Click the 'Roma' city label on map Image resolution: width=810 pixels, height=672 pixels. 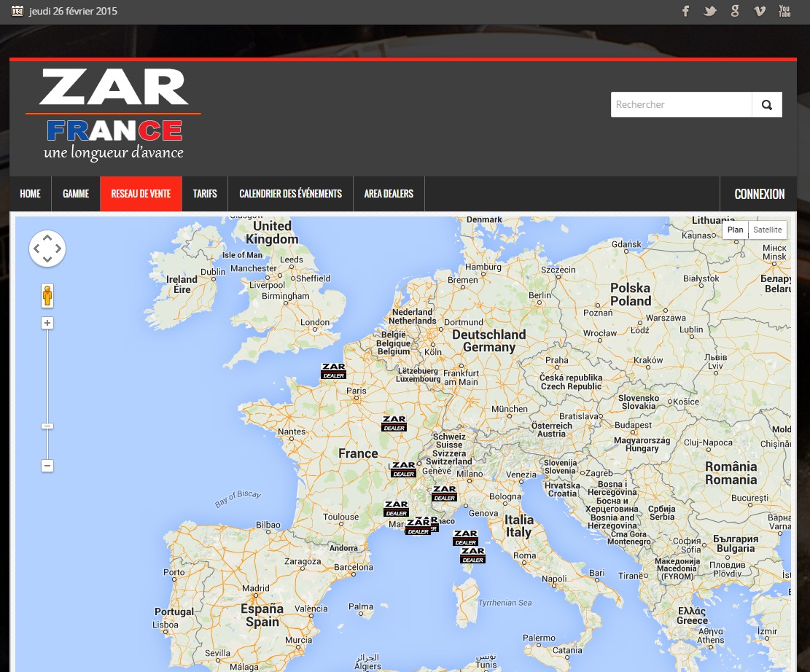525,556
